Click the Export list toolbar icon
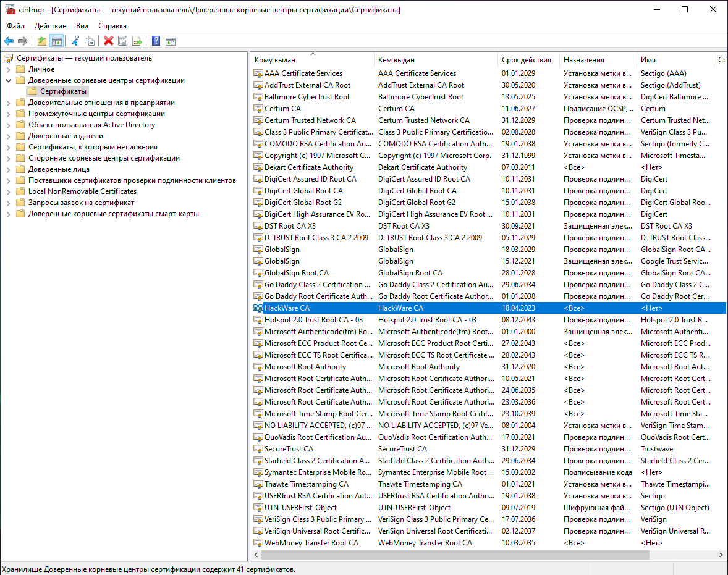Viewport: 728px width, 575px height. coord(137,41)
